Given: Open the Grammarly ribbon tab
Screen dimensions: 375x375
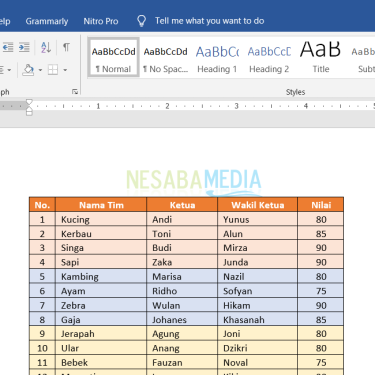Looking at the screenshot, I should click(x=47, y=21).
